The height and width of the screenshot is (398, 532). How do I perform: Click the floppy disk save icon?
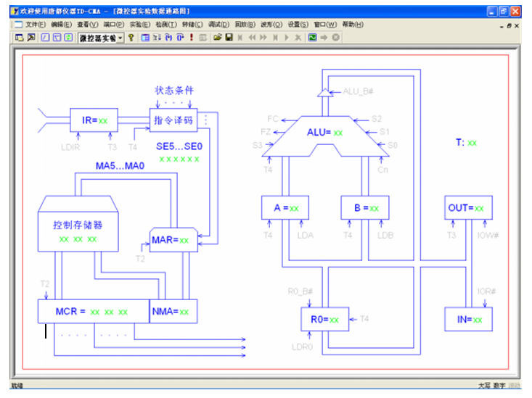pyautogui.click(x=229, y=38)
